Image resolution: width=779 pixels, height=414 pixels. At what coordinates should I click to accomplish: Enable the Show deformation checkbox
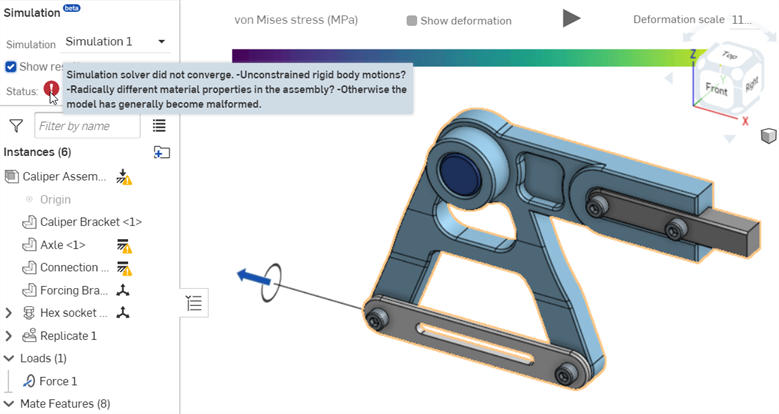click(x=412, y=21)
